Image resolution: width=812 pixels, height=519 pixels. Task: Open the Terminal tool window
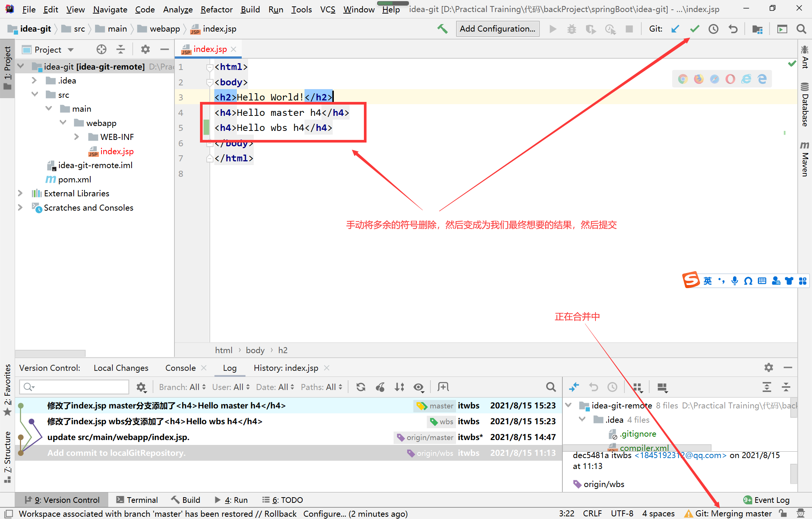coord(137,500)
